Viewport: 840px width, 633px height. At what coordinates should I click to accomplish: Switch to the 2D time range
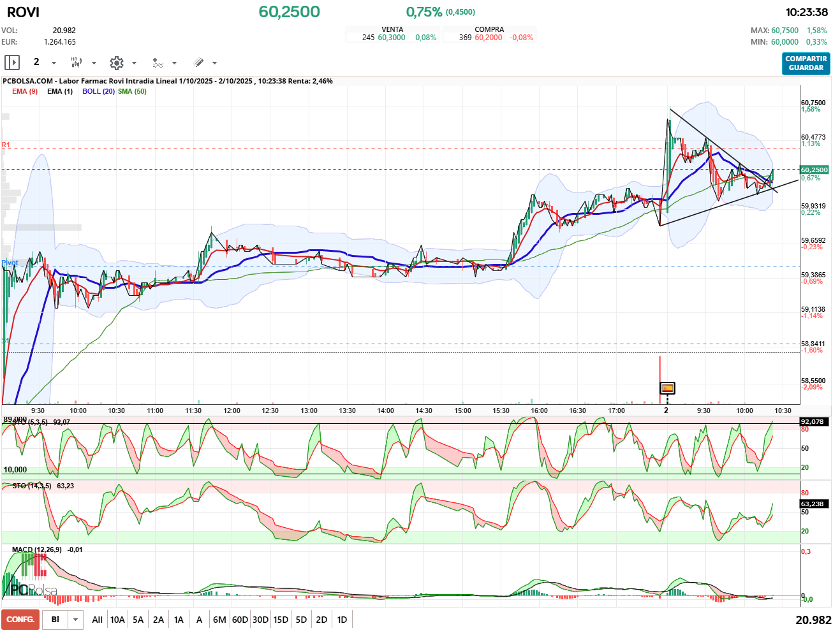click(x=321, y=620)
